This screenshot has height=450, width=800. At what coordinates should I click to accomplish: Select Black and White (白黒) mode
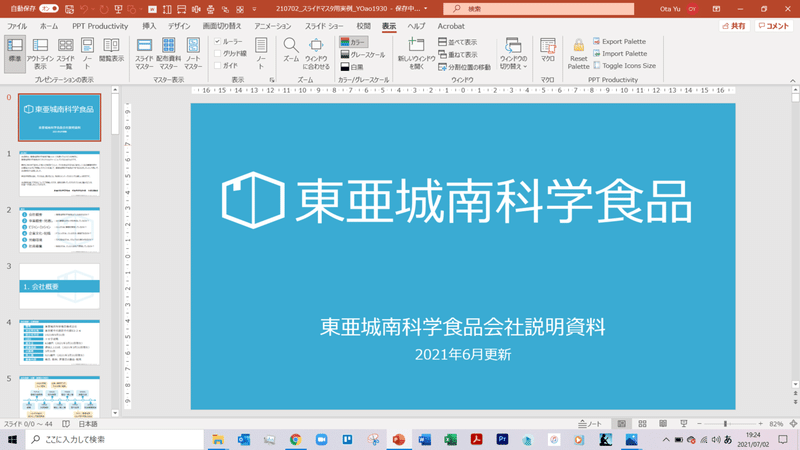[352, 67]
